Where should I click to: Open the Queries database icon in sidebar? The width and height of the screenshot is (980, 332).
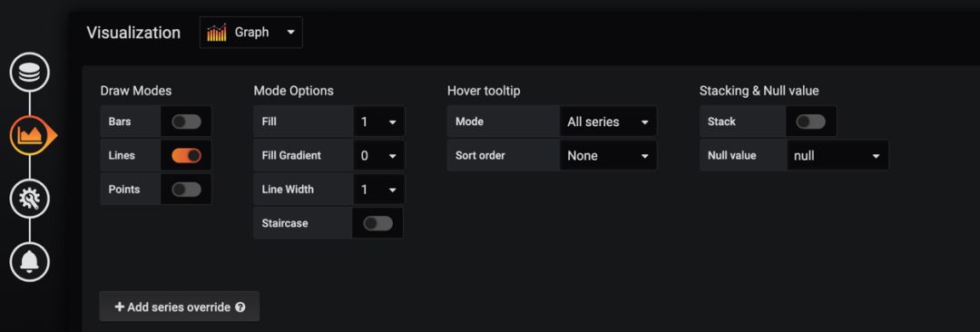[x=29, y=72]
